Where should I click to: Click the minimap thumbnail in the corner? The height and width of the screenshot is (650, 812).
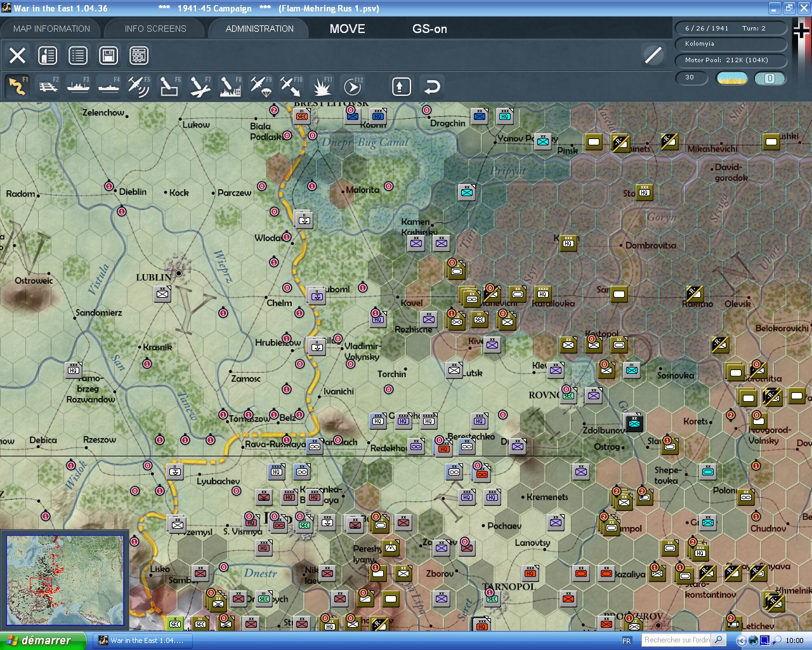(x=65, y=580)
